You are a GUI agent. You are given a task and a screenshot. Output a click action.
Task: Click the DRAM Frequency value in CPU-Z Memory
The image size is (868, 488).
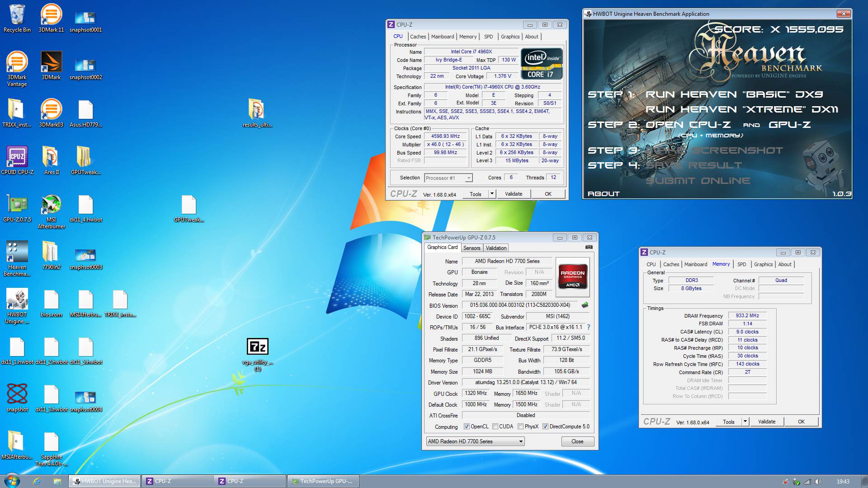coord(747,316)
